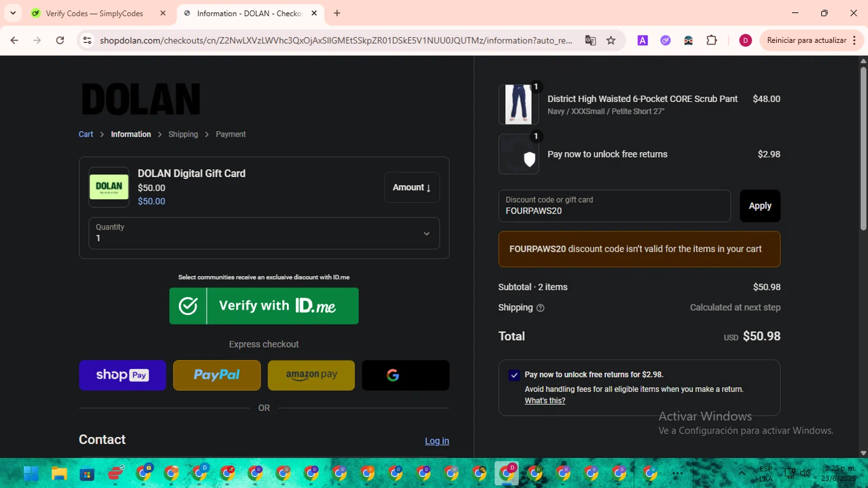The height and width of the screenshot is (488, 868).
Task: Select the Payment breadcrumb step
Action: pyautogui.click(x=230, y=134)
